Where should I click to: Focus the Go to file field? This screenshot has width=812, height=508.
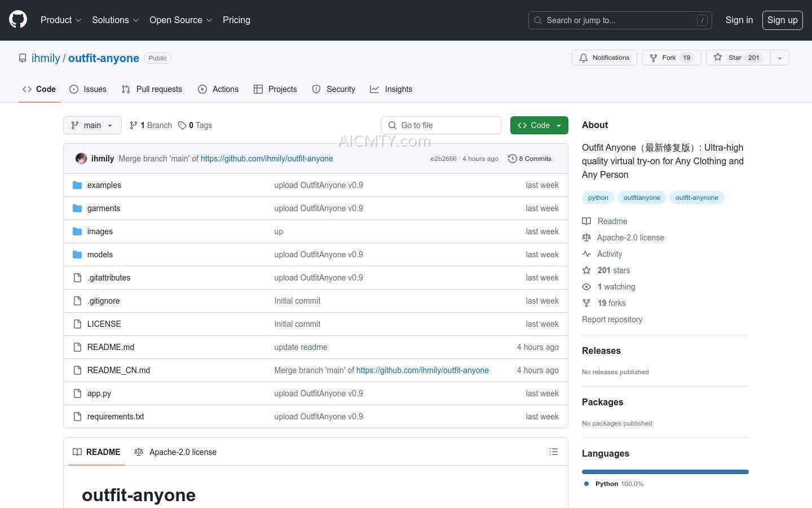441,125
